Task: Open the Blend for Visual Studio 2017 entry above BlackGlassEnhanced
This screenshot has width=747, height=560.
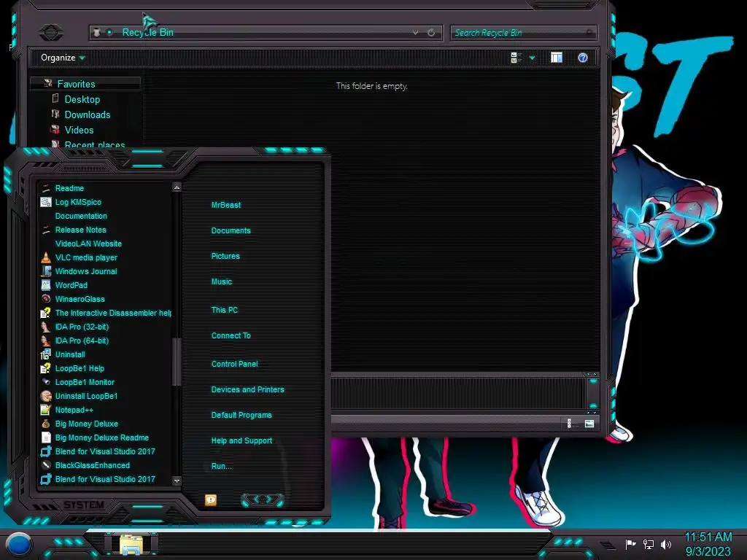Action: [x=105, y=451]
